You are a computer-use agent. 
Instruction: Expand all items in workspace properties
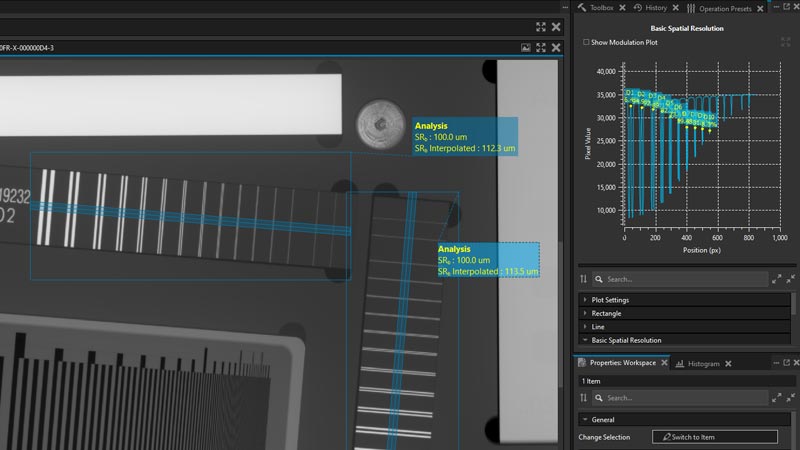click(x=777, y=398)
